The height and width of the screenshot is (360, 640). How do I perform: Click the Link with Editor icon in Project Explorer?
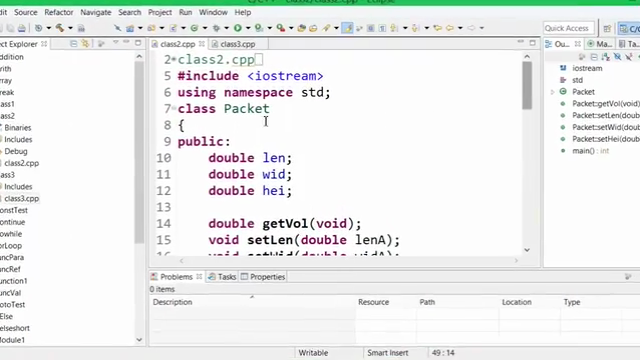(x=85, y=43)
